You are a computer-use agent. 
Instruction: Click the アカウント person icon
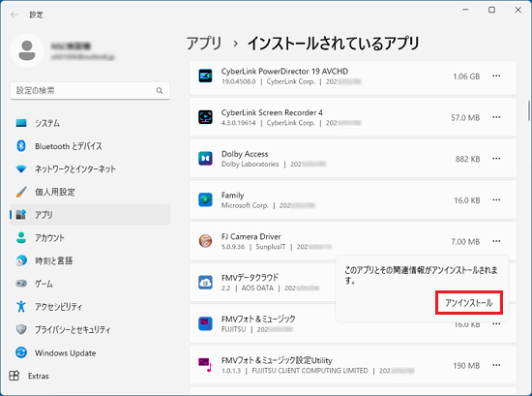[x=21, y=238]
